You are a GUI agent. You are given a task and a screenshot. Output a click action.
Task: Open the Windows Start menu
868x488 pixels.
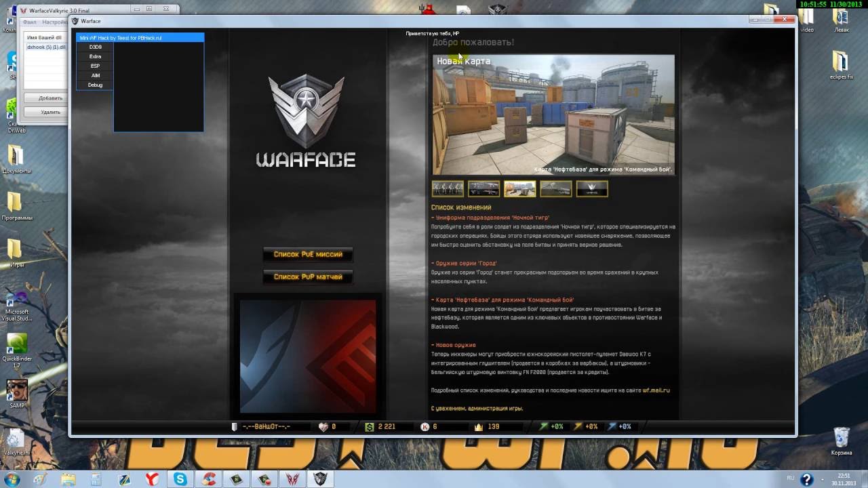pyautogui.click(x=12, y=479)
